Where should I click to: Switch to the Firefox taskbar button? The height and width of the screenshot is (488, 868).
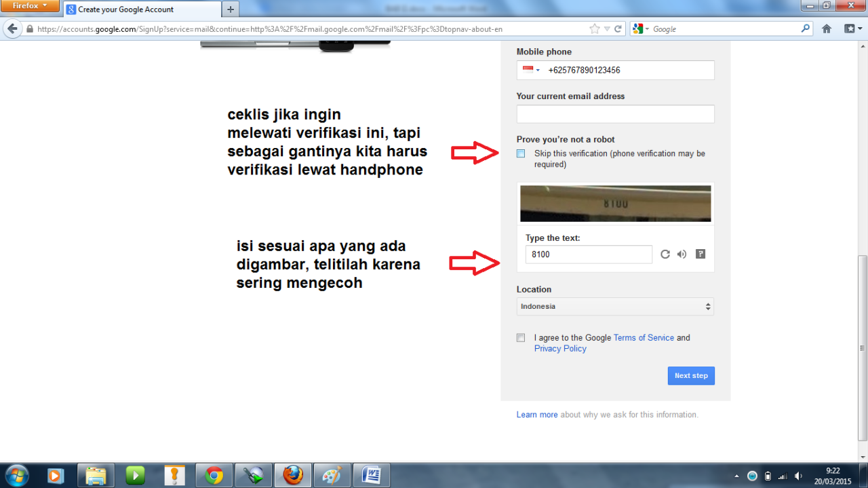click(293, 475)
